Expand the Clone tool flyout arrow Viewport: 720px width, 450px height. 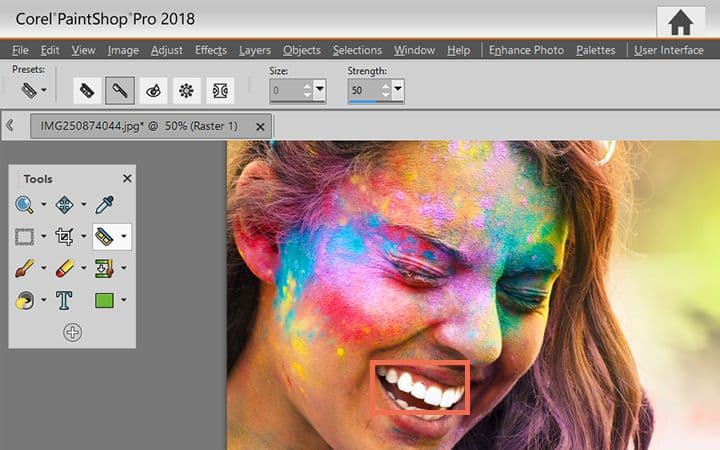pyautogui.click(x=124, y=268)
